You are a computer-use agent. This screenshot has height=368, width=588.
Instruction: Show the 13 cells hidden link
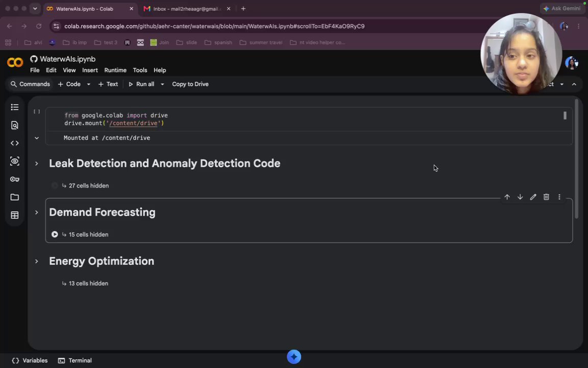[x=88, y=284]
